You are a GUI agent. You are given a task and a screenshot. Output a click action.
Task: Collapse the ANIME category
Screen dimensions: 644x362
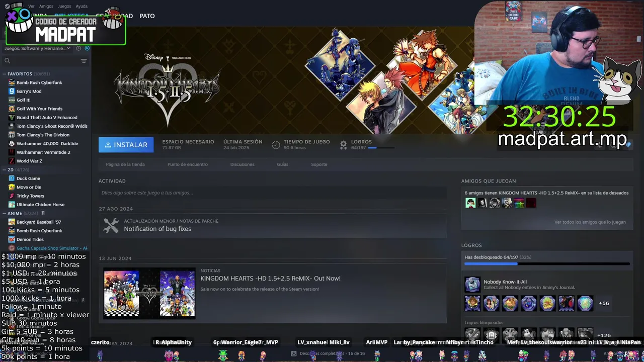5,213
